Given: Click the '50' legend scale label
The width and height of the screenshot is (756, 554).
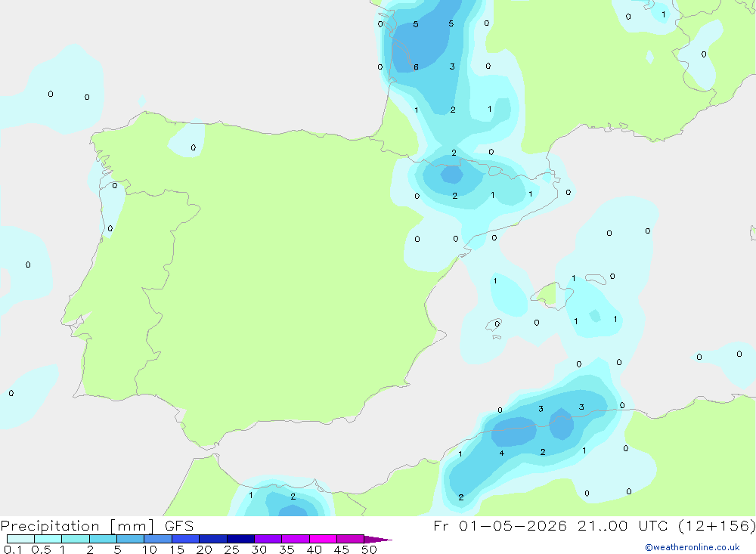Looking at the screenshot, I should [369, 549].
